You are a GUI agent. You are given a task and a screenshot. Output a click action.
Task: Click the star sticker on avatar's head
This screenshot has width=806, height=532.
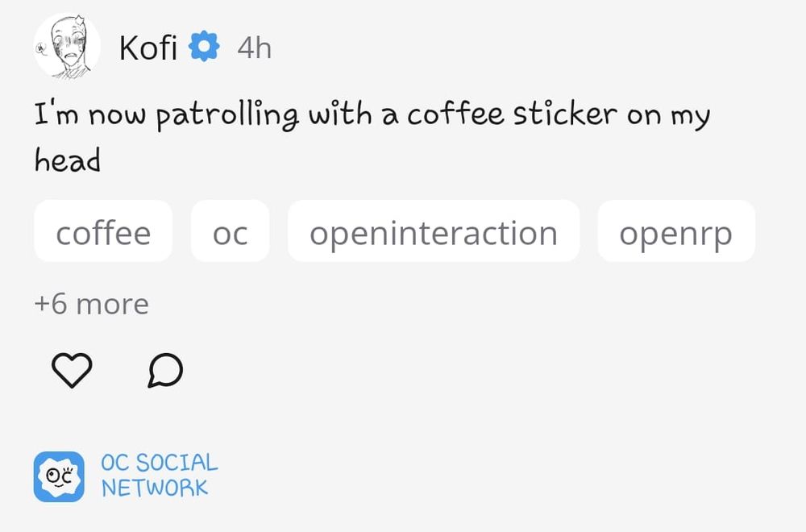click(x=79, y=21)
